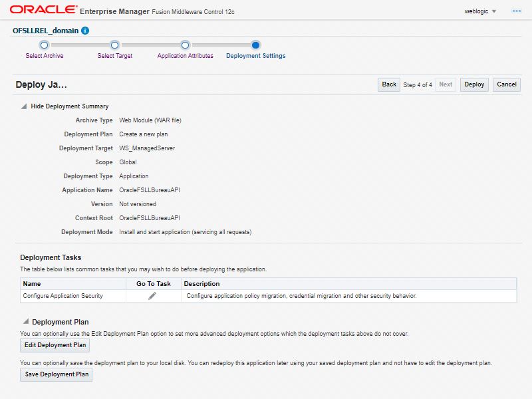Click the WS_ManagedServer deployment target value
532x399 pixels.
coord(147,148)
